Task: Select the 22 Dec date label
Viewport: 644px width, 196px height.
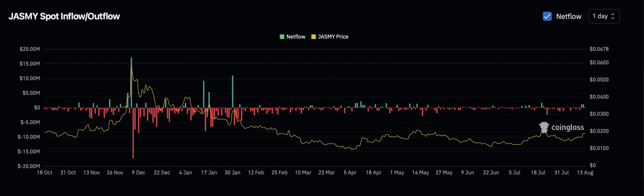Action: [162, 173]
